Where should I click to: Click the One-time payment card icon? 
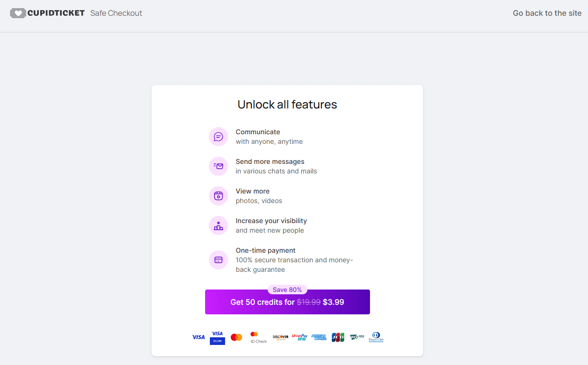pyautogui.click(x=218, y=260)
